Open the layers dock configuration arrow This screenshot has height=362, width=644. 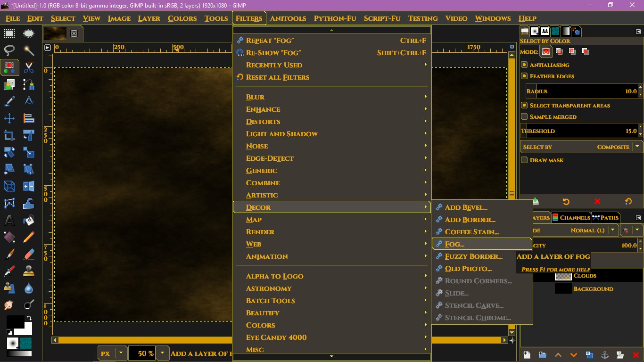638,218
